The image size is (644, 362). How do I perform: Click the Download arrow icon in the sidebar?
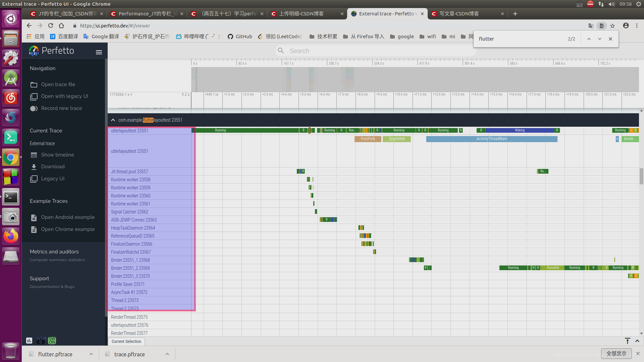point(34,167)
